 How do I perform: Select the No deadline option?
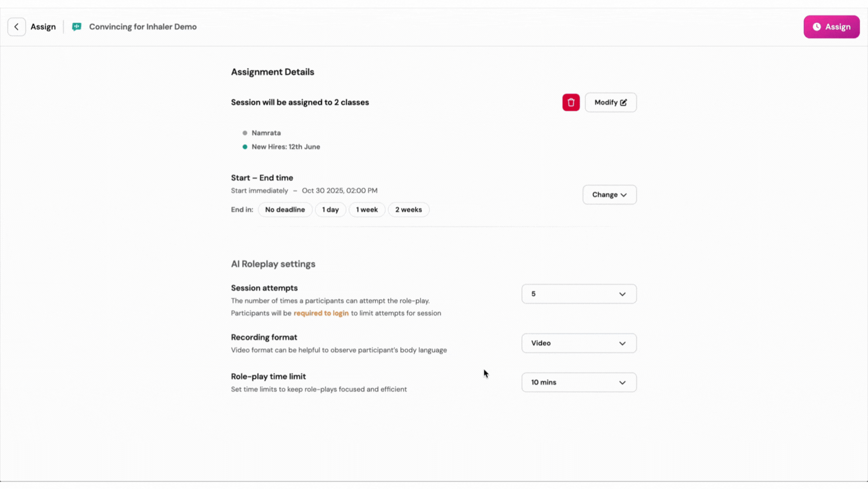pyautogui.click(x=285, y=210)
